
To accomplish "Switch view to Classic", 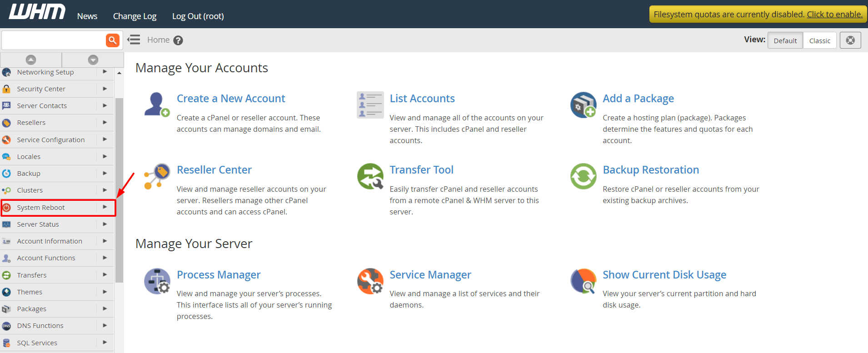I will tap(819, 40).
